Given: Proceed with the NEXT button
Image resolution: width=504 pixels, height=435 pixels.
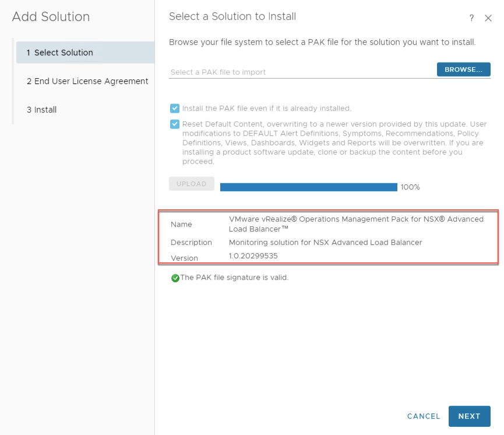Looking at the screenshot, I should (469, 416).
